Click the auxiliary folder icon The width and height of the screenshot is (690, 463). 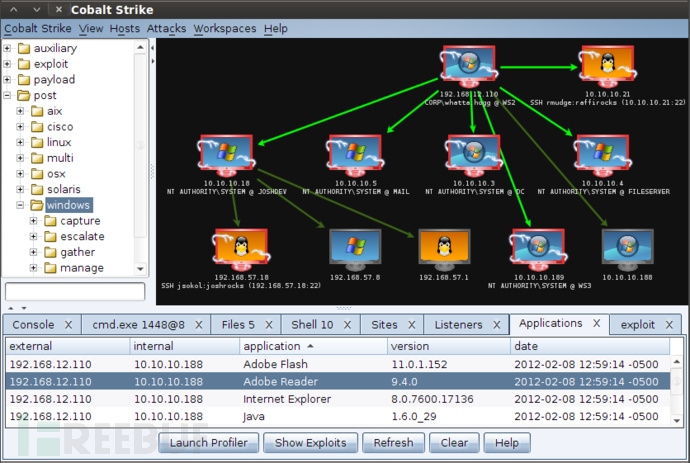24,48
